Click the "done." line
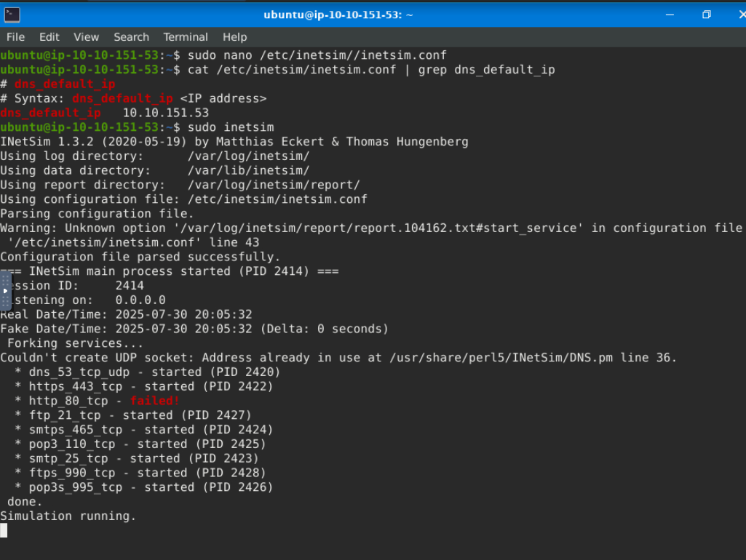 tap(25, 502)
